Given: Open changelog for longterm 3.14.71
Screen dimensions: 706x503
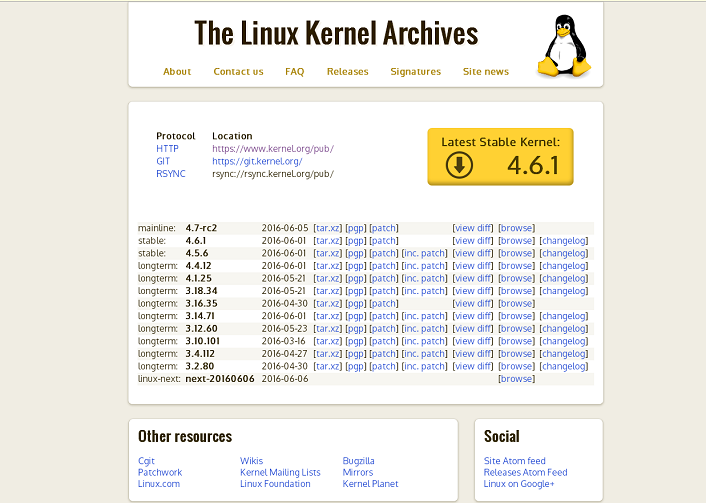Looking at the screenshot, I should point(564,316).
